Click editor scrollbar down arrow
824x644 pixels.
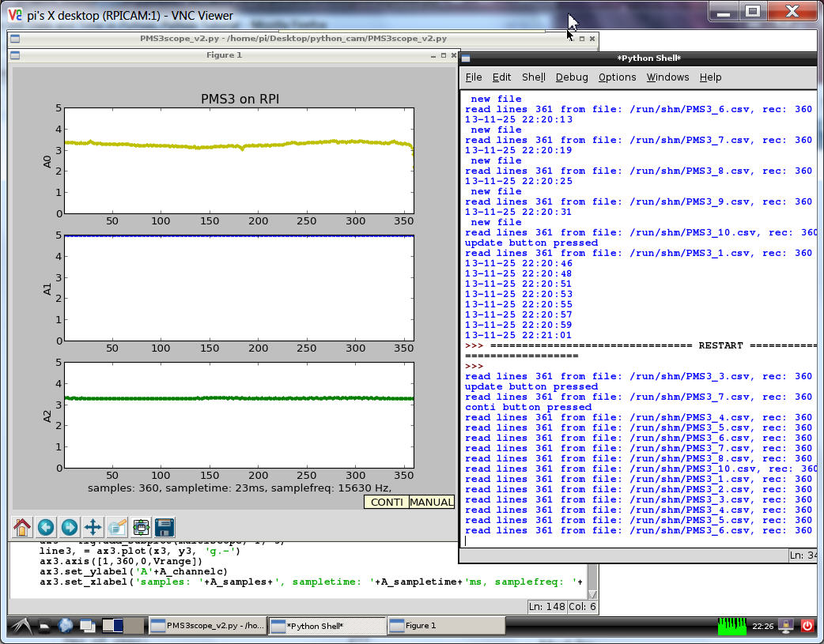[x=593, y=594]
